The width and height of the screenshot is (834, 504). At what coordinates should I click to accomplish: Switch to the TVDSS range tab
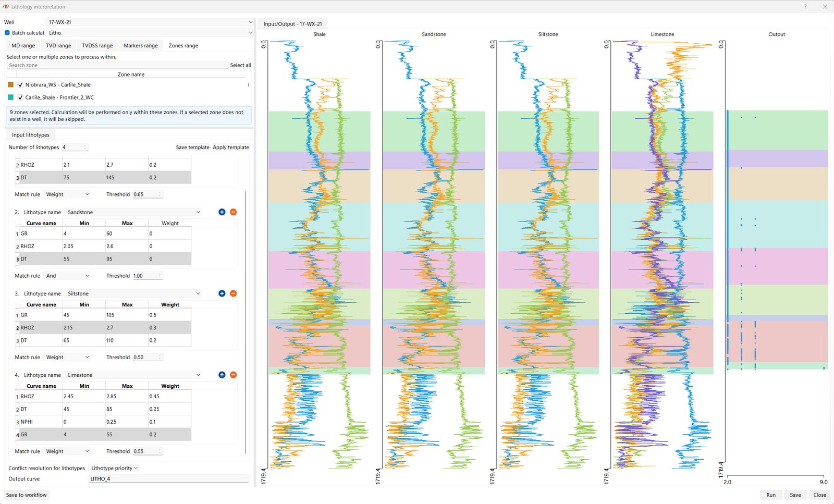[x=97, y=46]
